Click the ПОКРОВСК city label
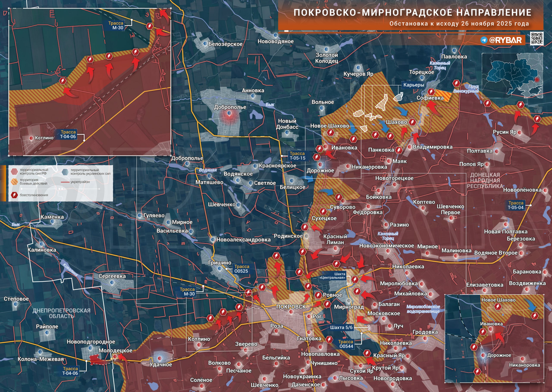 (291, 306)
